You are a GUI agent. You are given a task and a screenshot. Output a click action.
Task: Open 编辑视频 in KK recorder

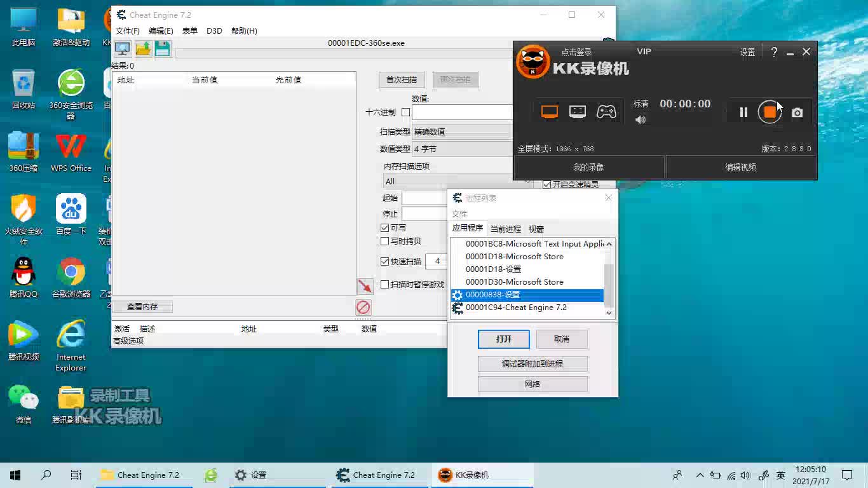pos(741,168)
